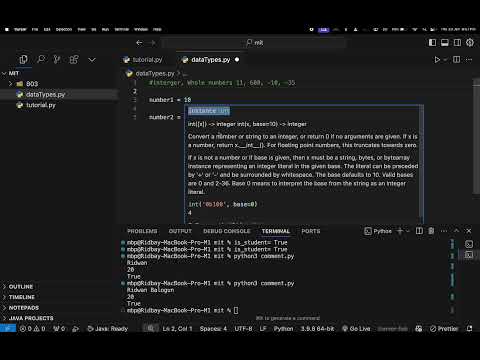Change file encoding UTF-8
The width and height of the screenshot is (480, 360).
pos(243,329)
